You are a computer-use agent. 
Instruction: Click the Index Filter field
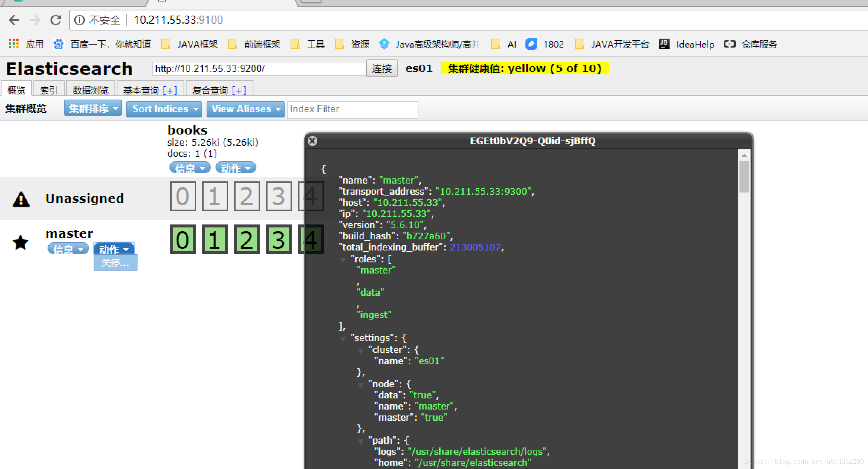point(352,109)
